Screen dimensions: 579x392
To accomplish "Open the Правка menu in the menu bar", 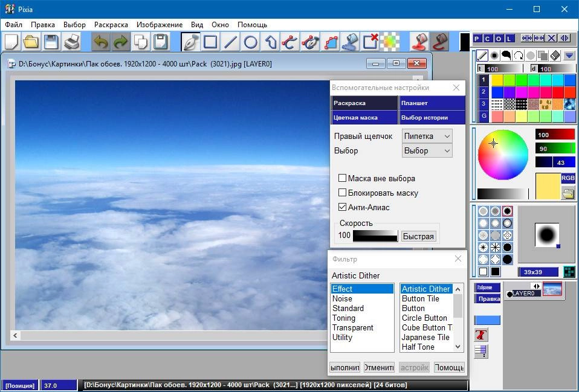I will pos(43,25).
